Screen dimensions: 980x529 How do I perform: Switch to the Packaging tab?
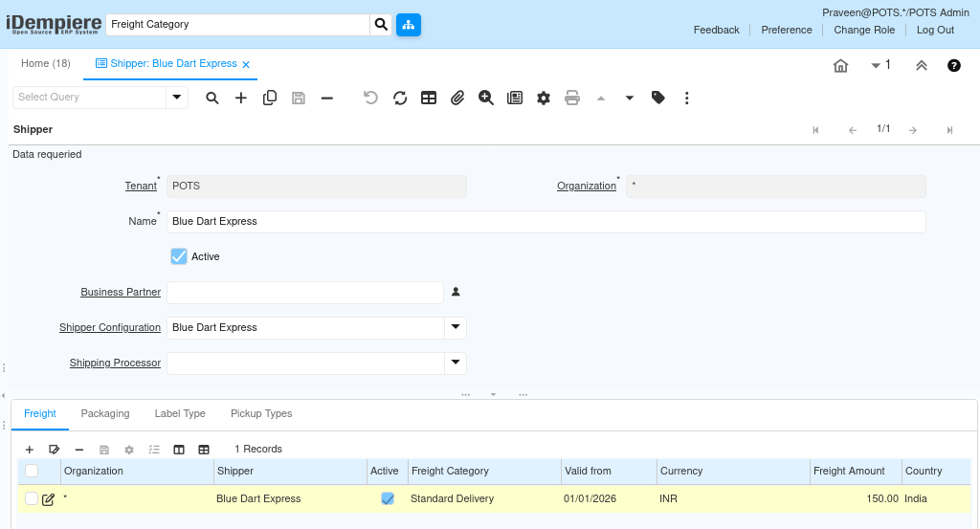click(105, 413)
